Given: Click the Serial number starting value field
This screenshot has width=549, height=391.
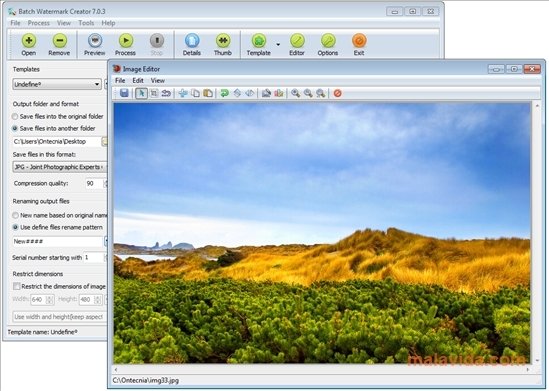Looking at the screenshot, I should [93, 258].
